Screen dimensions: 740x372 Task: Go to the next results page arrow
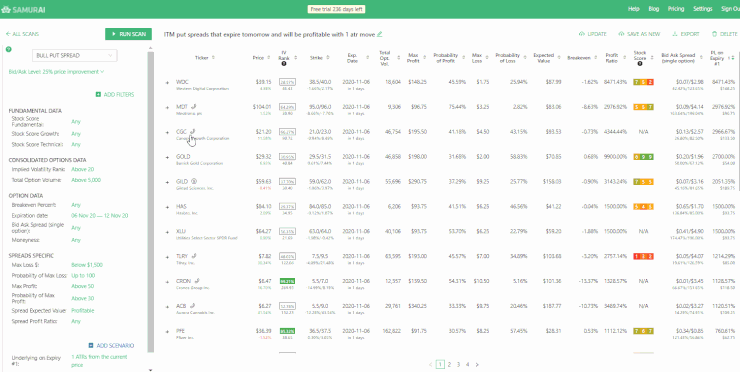[x=477, y=364]
